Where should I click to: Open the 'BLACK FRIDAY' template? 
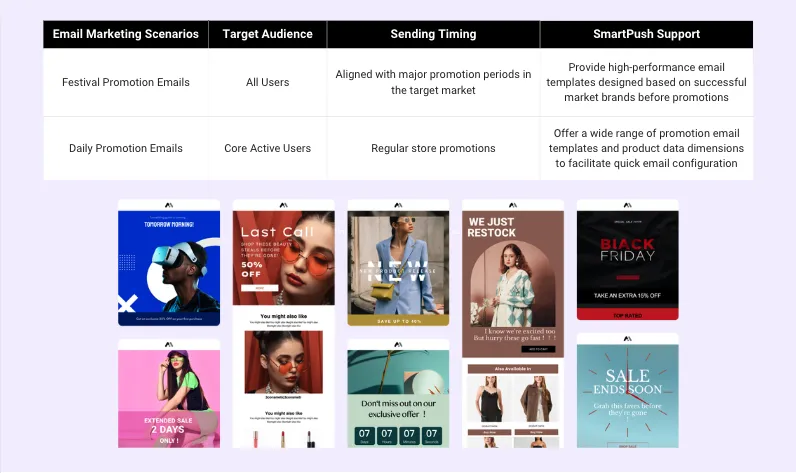[x=627, y=260]
